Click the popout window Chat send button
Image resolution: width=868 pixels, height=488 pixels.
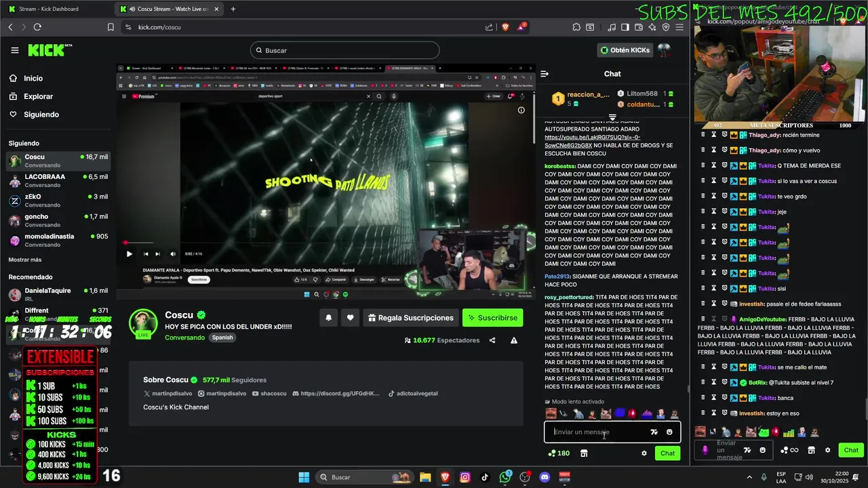pyautogui.click(x=851, y=450)
